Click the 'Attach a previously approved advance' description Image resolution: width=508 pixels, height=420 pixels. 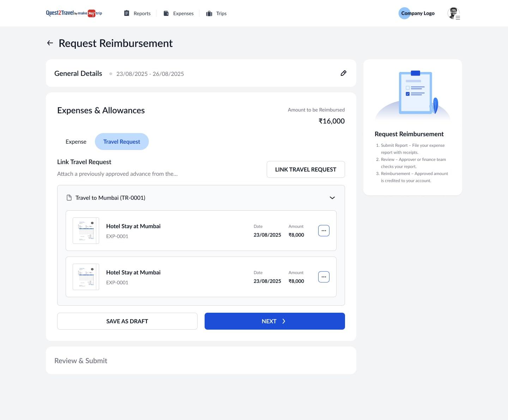tap(117, 174)
